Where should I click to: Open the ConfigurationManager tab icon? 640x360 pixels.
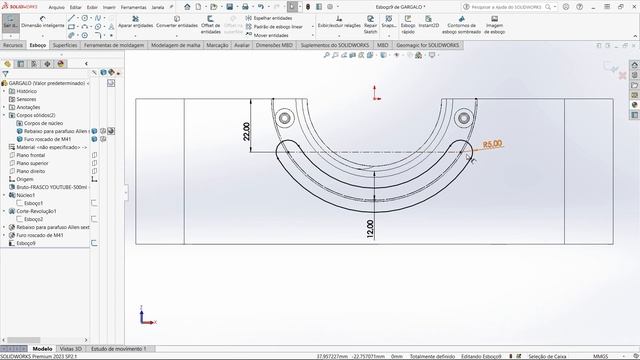[x=34, y=64]
